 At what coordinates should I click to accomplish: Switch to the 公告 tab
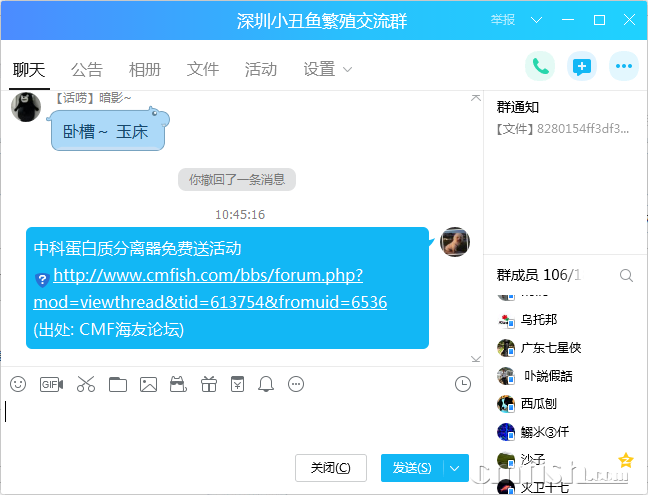tap(86, 69)
